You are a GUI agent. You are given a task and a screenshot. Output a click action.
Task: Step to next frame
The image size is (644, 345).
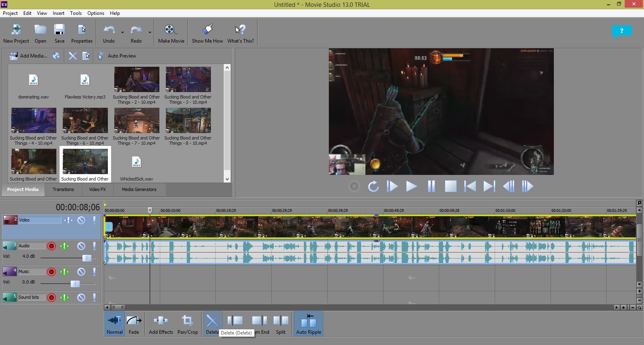pos(527,187)
